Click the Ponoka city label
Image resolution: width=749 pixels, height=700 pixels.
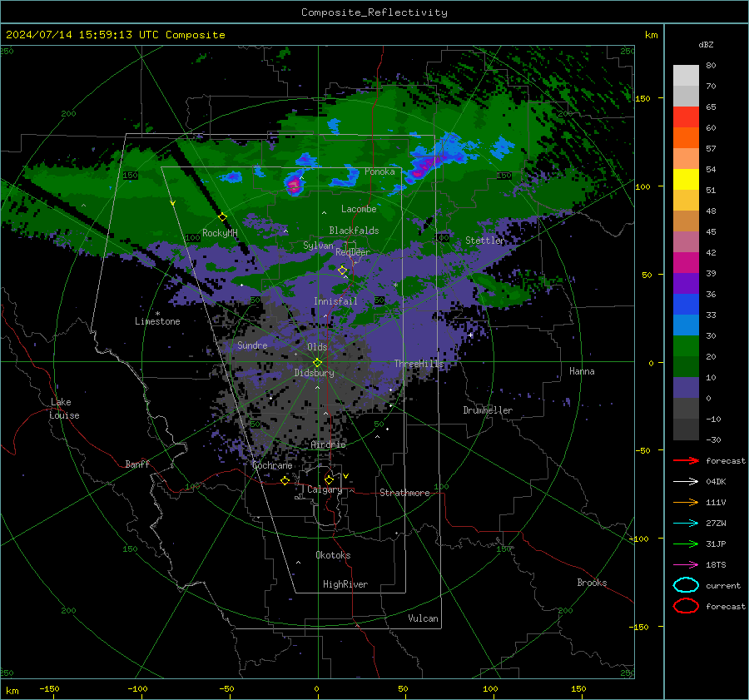(x=379, y=171)
